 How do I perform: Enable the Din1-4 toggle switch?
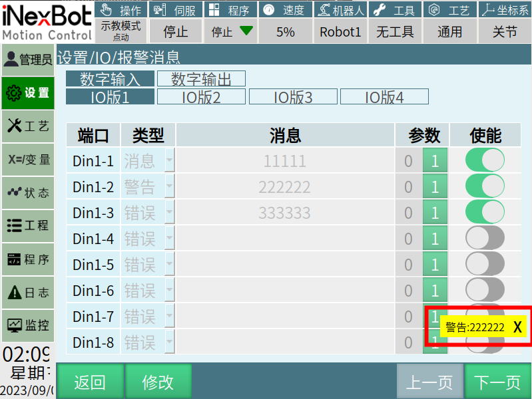tap(485, 239)
